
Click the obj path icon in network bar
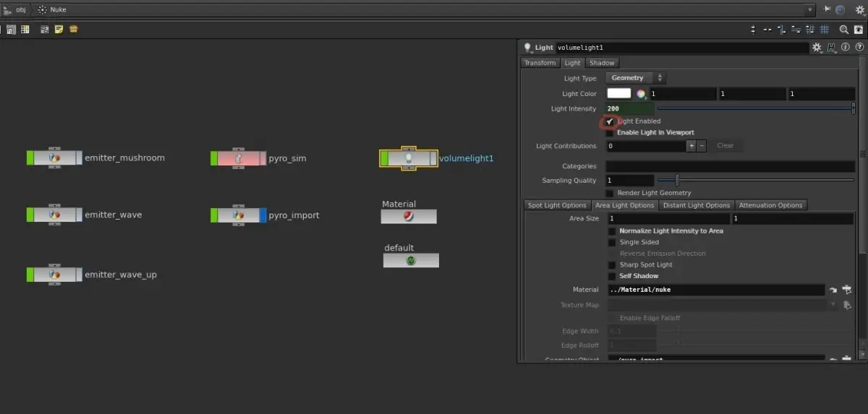(x=7, y=10)
